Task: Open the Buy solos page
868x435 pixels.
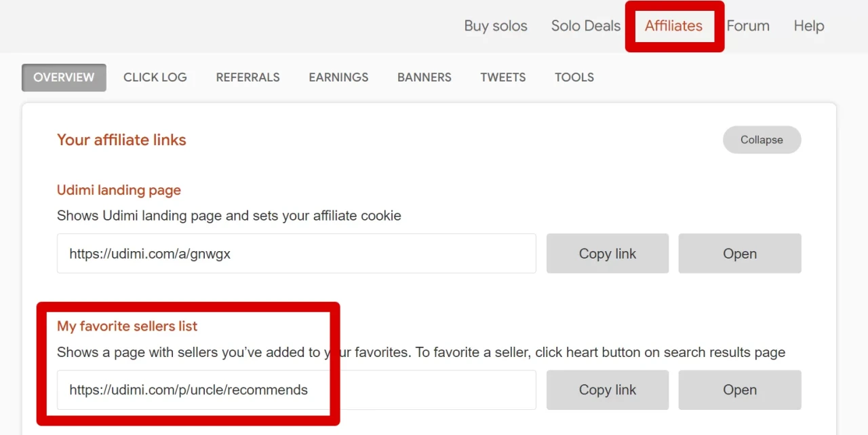Action: pyautogui.click(x=495, y=26)
